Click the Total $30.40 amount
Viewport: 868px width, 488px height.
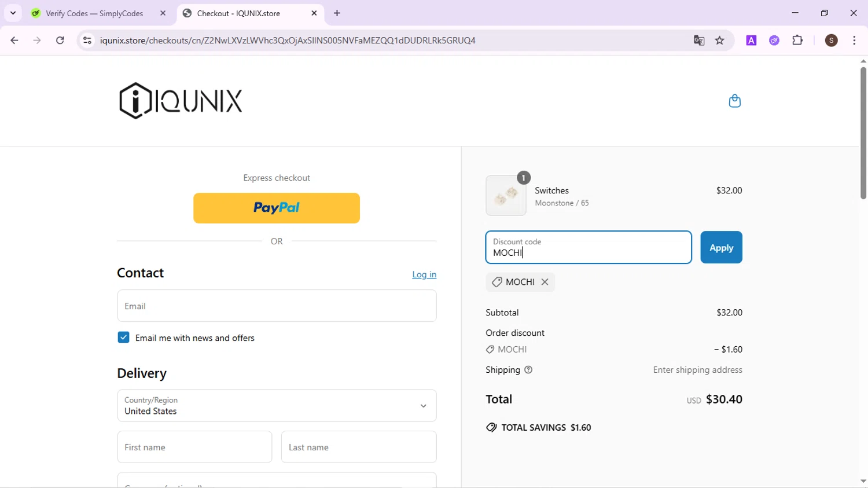point(724,399)
